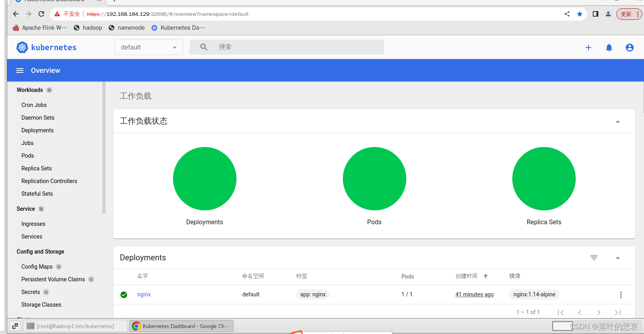Toggle the hamburger navigation menu
Screen dimensions: 644x334
pos(20,71)
